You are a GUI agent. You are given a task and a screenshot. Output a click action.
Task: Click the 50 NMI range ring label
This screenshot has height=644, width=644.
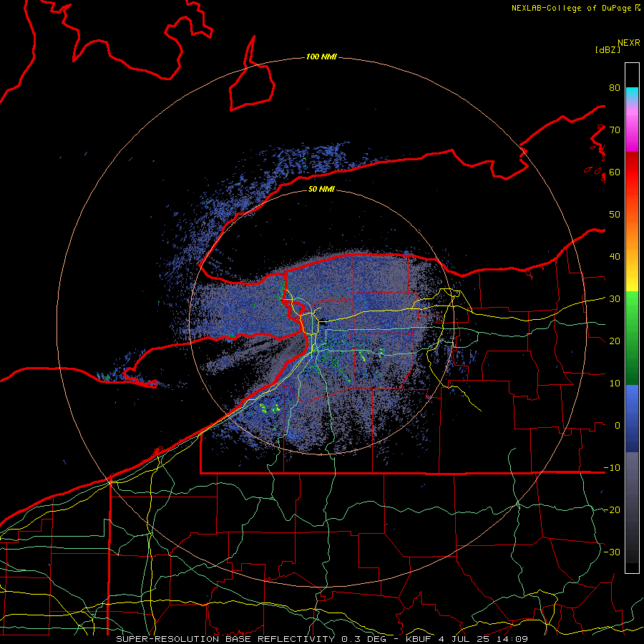(321, 190)
